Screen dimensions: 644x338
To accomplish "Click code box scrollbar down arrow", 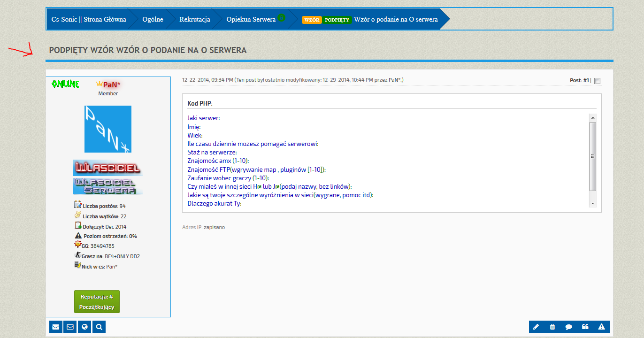I will click(592, 203).
